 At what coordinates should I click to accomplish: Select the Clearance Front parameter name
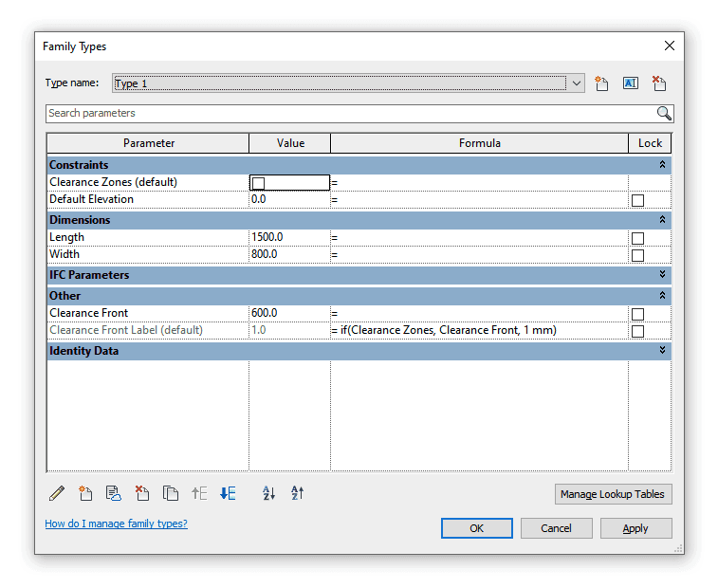pos(89,313)
